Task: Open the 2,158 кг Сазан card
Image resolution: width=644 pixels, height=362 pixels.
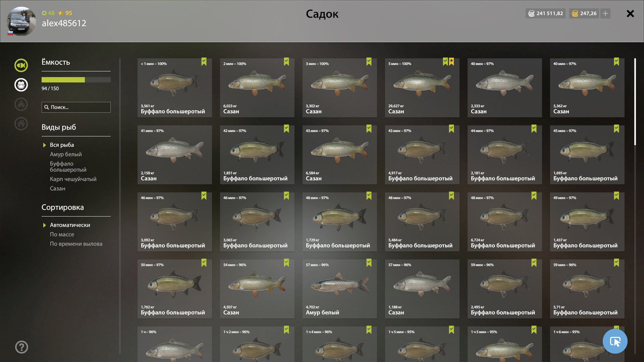Action: coord(175,155)
